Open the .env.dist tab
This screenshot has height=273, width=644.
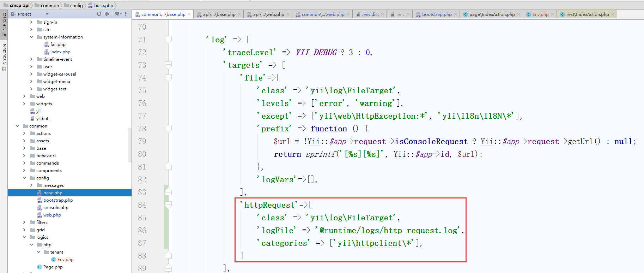(370, 14)
